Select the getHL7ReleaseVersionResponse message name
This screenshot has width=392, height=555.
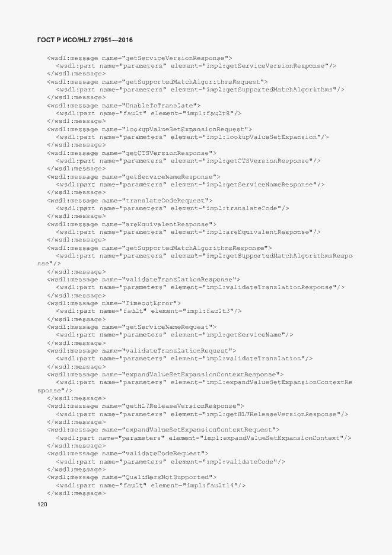coord(181,406)
